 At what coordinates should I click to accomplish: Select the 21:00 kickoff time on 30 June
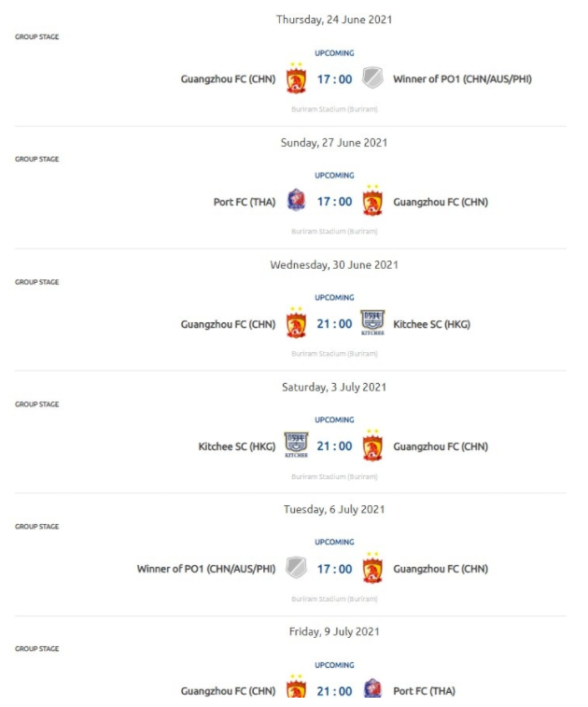(x=334, y=324)
